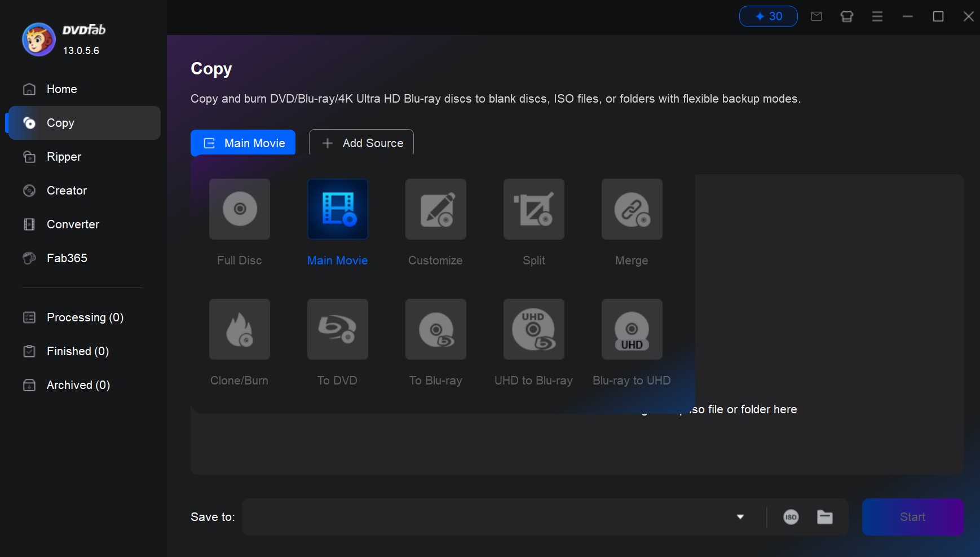
Task: Pick the Clone/Burn copy mode
Action: pyautogui.click(x=239, y=342)
